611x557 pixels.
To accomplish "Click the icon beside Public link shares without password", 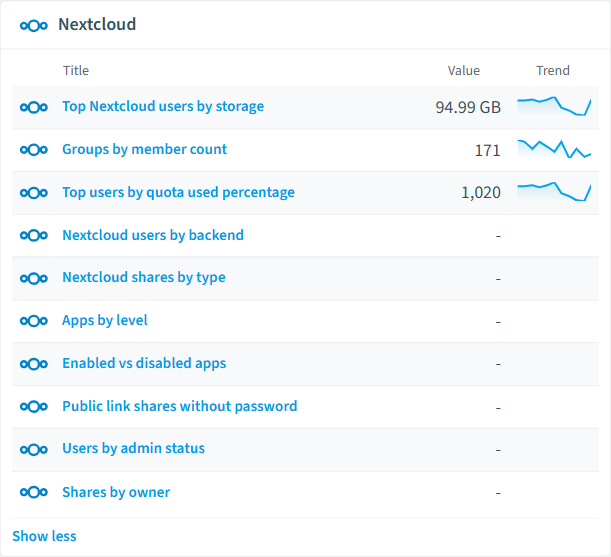I will click(34, 407).
